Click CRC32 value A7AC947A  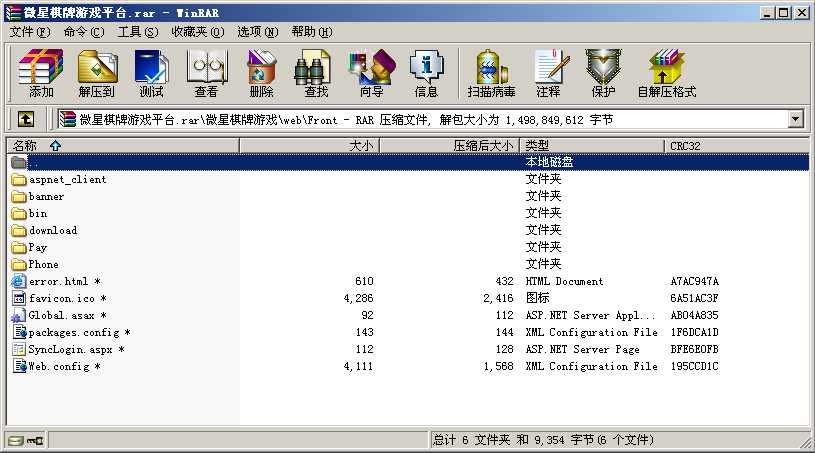(694, 282)
